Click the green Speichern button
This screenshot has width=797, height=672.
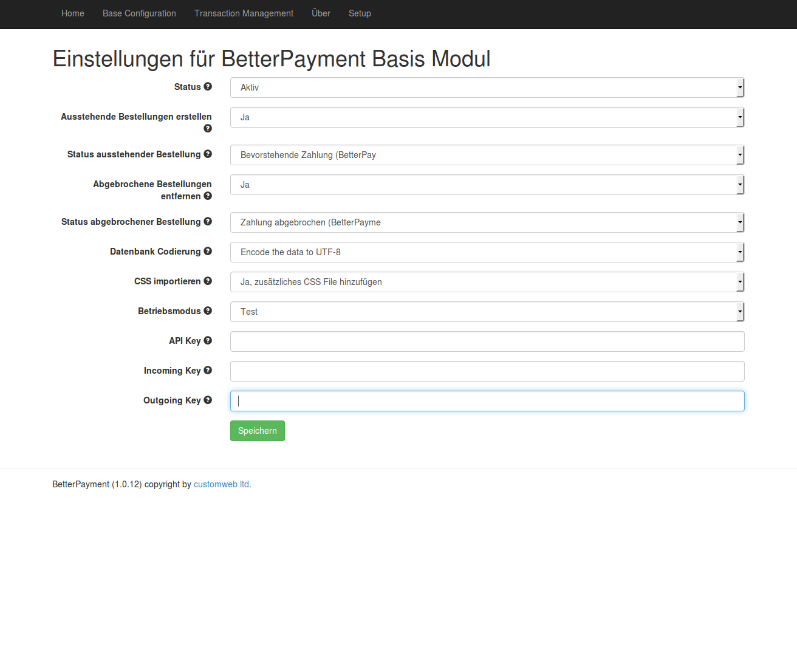[x=258, y=431]
